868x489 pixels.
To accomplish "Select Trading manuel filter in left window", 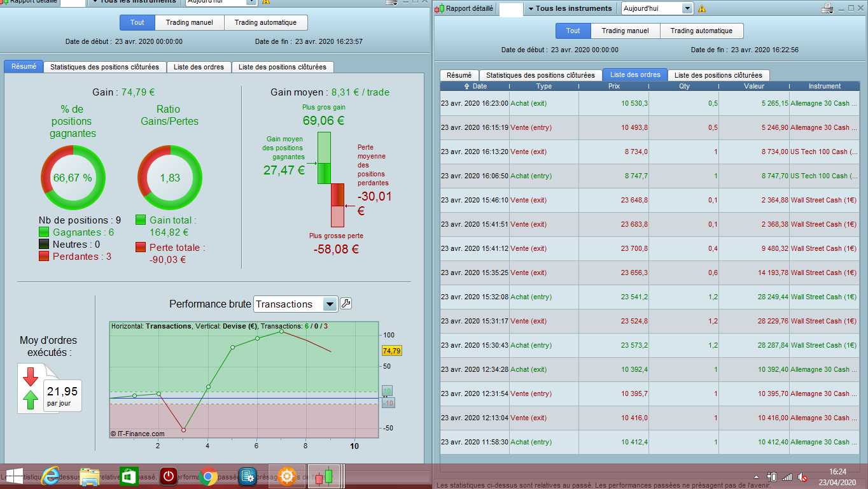I will point(190,22).
